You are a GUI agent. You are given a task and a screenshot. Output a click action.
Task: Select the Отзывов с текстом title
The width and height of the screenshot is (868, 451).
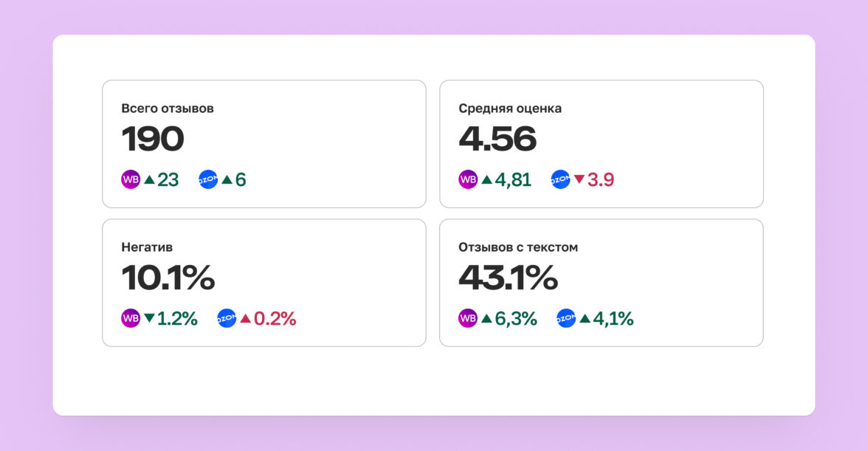click(518, 247)
